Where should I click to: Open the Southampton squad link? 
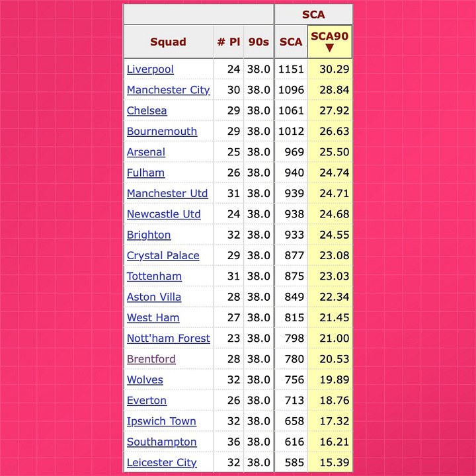click(x=162, y=442)
